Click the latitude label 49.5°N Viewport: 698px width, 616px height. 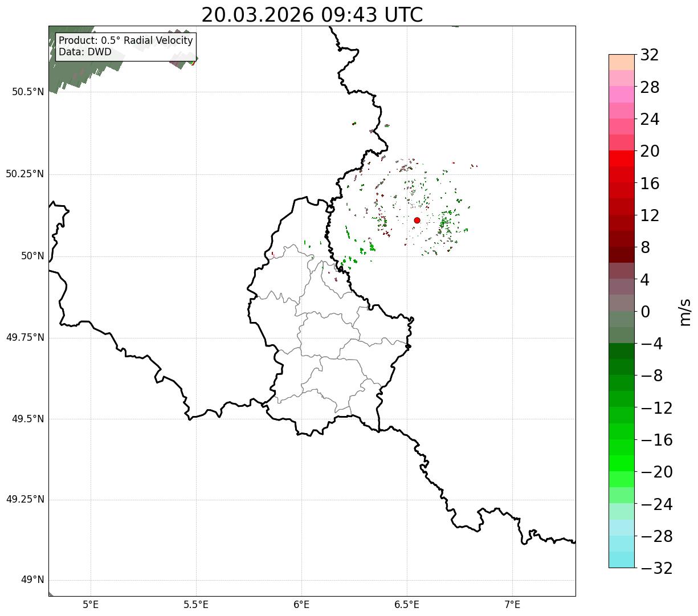[28, 419]
